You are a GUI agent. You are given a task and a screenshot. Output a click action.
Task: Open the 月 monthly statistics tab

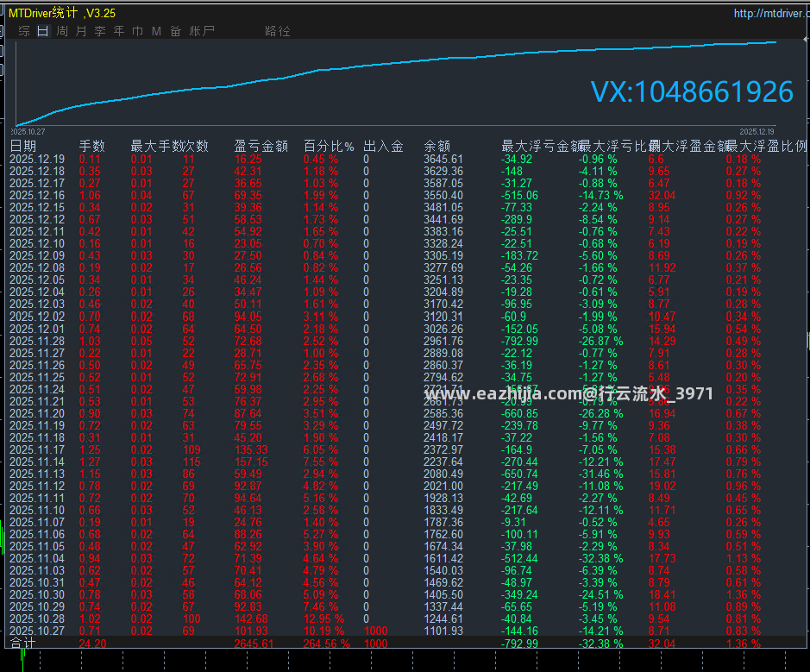point(81,31)
